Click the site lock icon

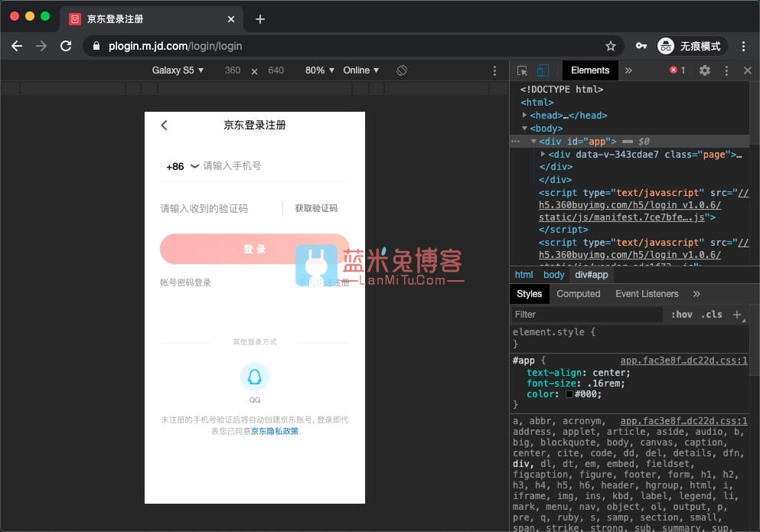(96, 46)
